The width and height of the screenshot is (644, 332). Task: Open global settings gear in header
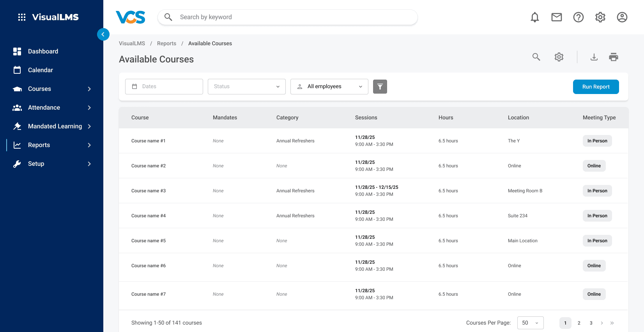[x=600, y=17]
